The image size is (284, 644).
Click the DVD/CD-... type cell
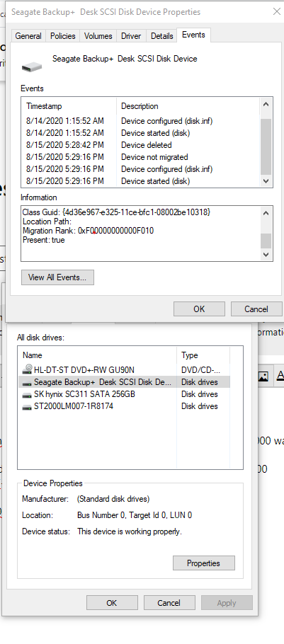pyautogui.click(x=200, y=369)
